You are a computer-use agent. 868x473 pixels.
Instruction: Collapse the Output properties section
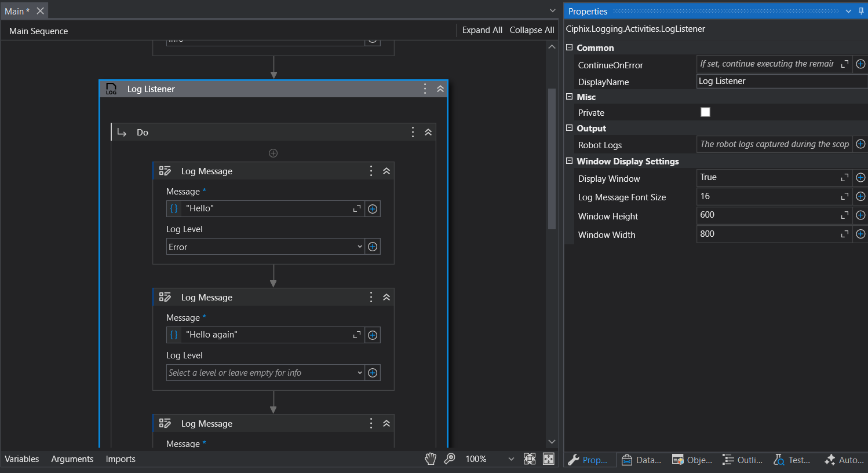(x=570, y=128)
